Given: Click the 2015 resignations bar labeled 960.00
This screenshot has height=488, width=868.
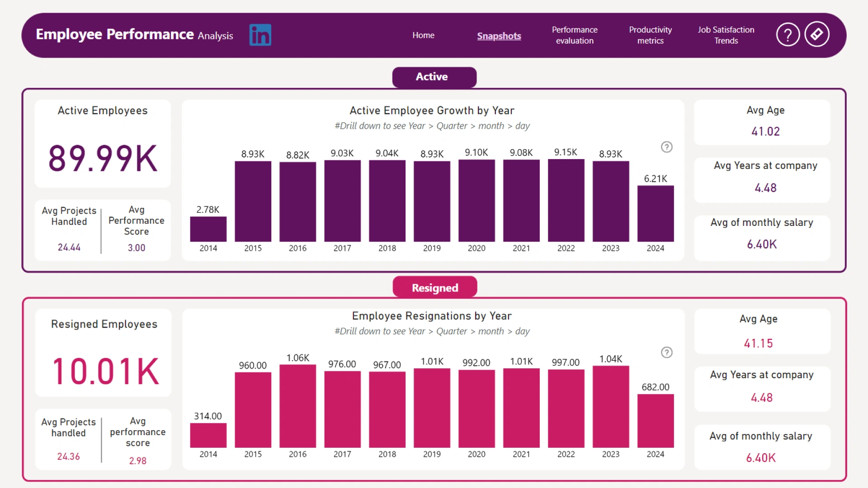Looking at the screenshot, I should point(253,410).
